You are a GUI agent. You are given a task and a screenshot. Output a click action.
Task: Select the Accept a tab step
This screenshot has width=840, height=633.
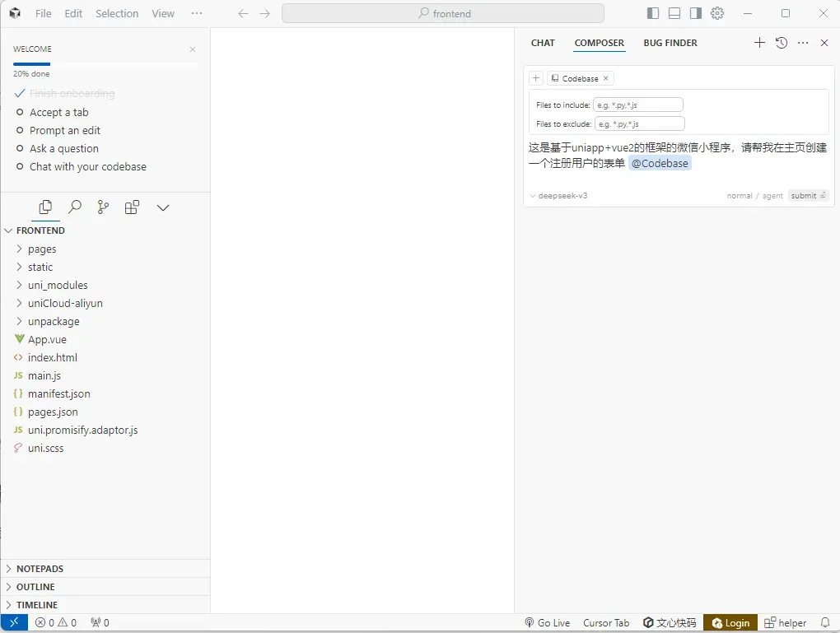[x=59, y=113]
